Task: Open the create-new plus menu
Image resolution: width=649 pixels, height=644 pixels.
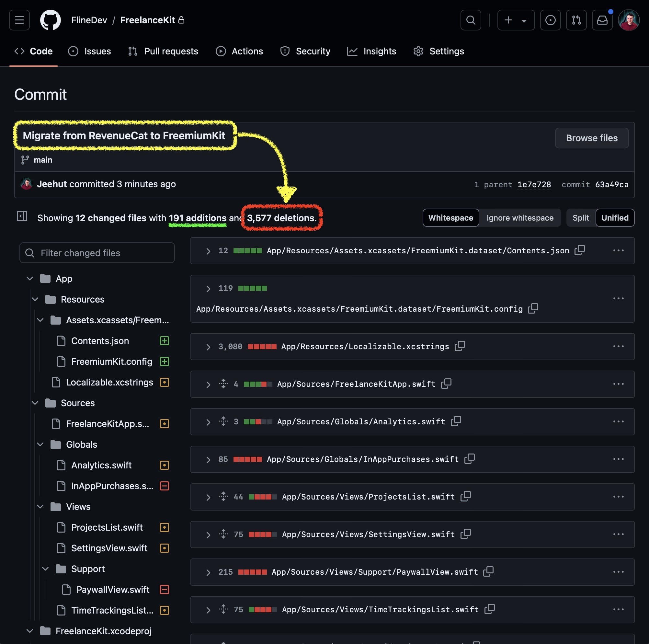Action: 516,20
